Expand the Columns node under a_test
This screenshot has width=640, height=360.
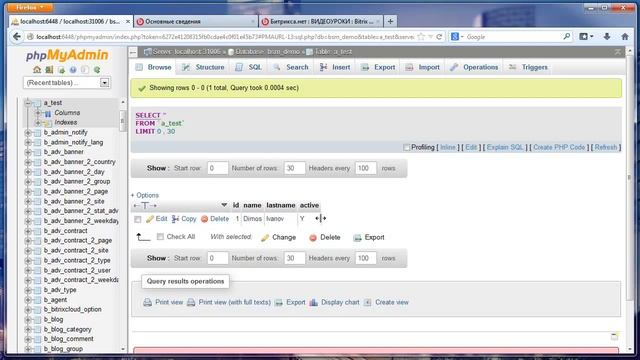tap(38, 113)
